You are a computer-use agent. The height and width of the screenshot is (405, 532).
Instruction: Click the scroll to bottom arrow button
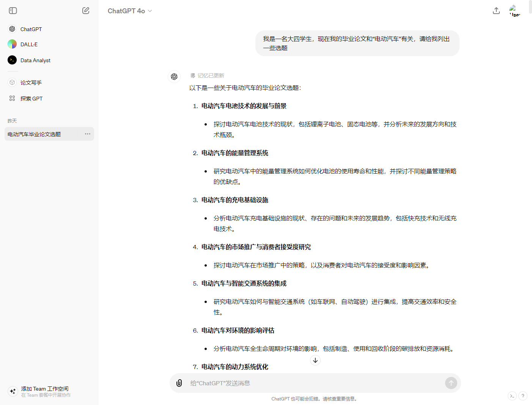pos(315,360)
